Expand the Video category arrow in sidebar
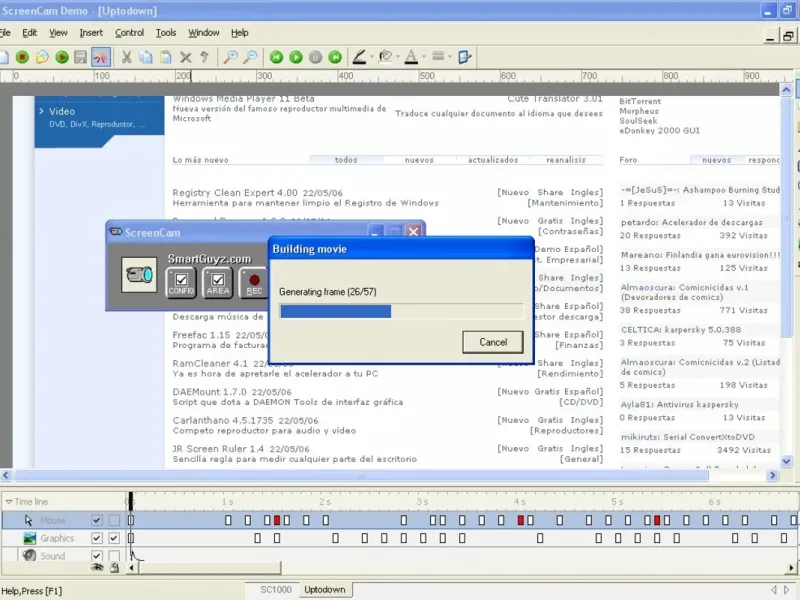800x600 pixels. (x=41, y=111)
